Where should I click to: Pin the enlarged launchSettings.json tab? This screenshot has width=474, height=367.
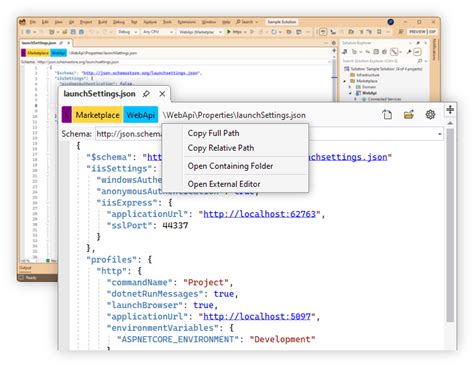[146, 94]
